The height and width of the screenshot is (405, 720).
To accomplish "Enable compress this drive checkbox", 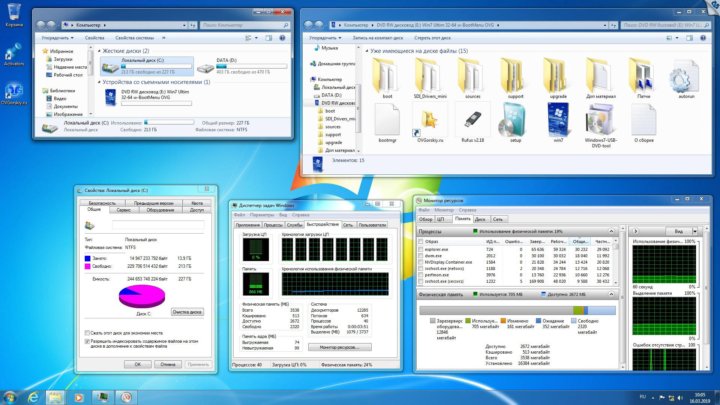I will point(87,332).
